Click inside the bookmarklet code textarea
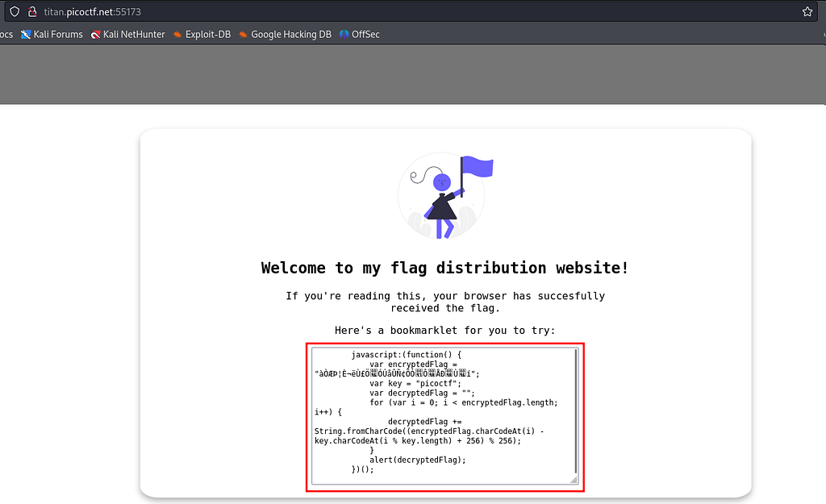Image resolution: width=826 pixels, height=504 pixels. (x=445, y=416)
